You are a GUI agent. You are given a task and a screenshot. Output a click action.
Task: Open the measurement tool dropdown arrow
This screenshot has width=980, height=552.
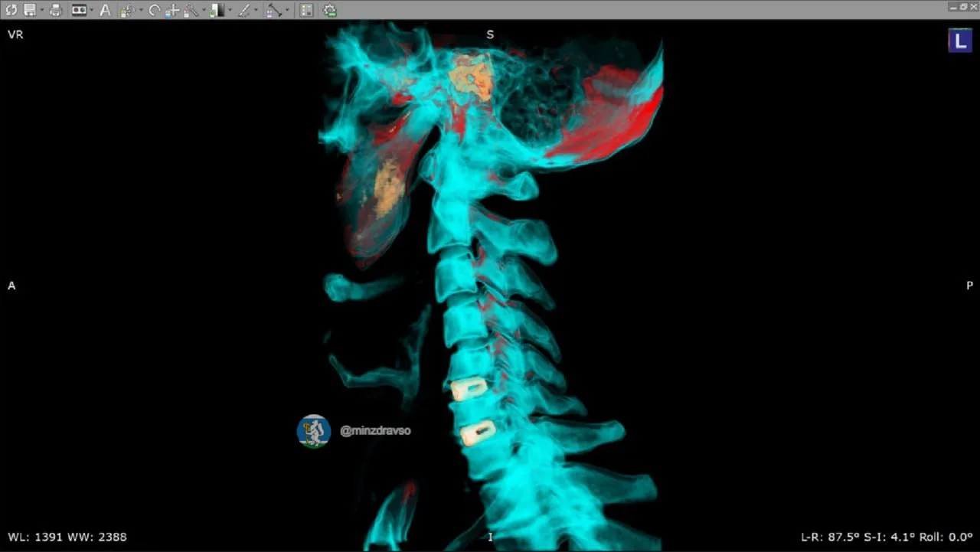tap(286, 10)
